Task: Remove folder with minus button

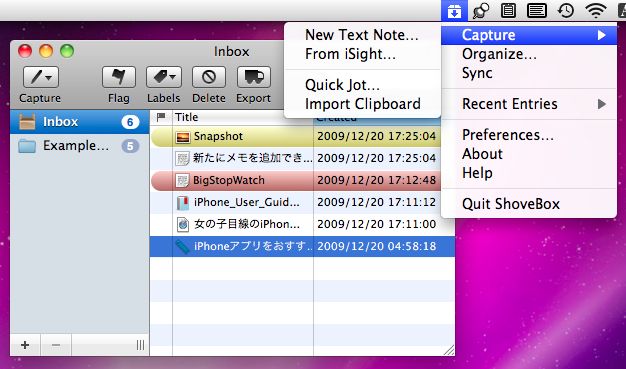Action: point(56,345)
